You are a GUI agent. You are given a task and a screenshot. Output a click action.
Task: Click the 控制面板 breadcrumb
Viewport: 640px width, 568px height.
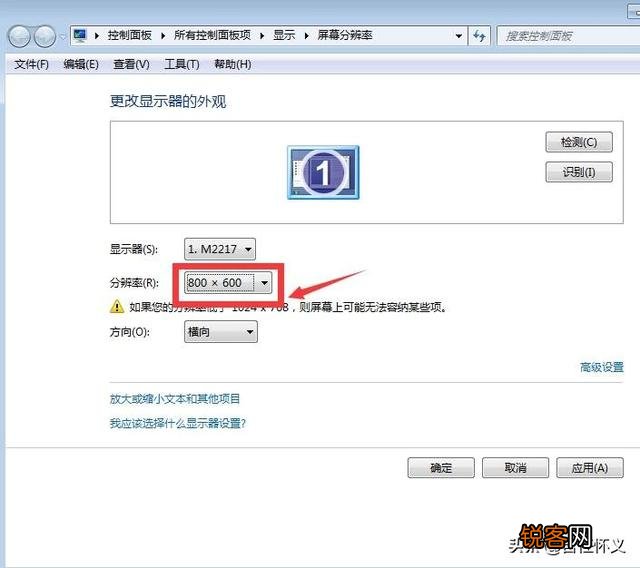(x=129, y=36)
